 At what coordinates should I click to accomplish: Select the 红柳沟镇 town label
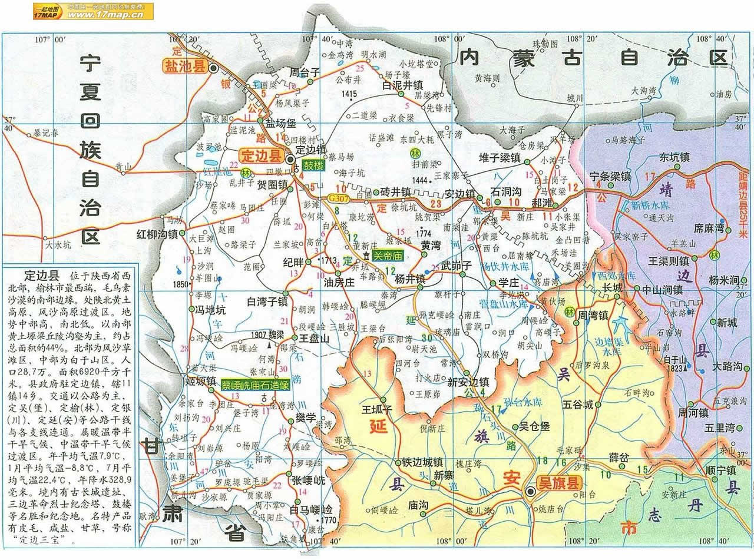[x=157, y=234]
